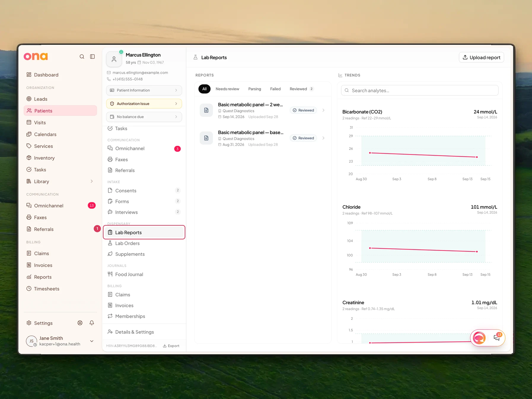Switch to the Failed tab
Screen dimensions: 532x399
(275, 89)
